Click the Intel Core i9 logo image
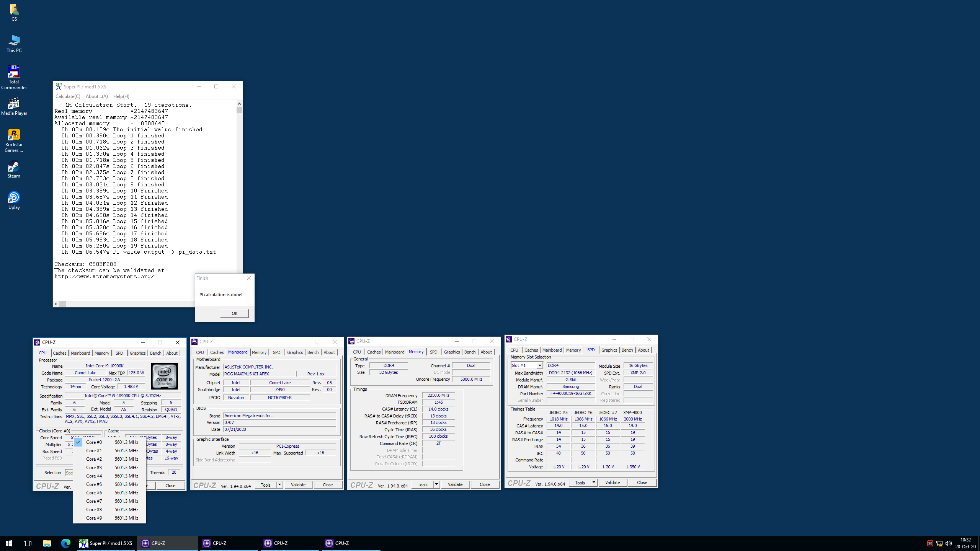The width and height of the screenshot is (980, 551). point(165,376)
